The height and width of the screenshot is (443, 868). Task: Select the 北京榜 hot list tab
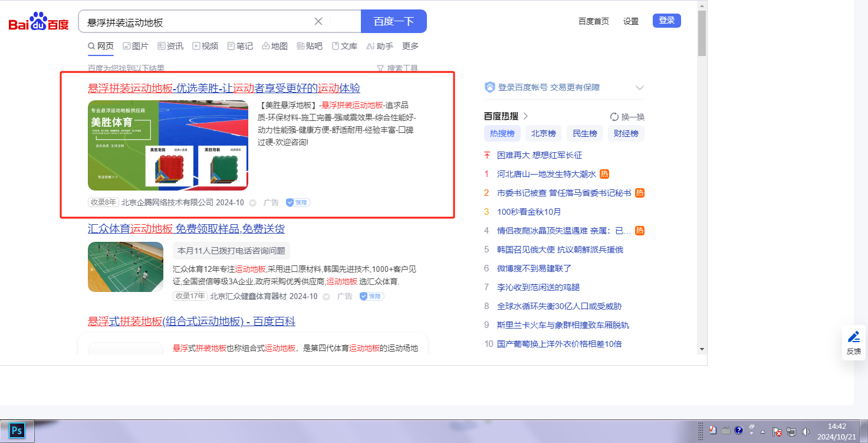[543, 133]
